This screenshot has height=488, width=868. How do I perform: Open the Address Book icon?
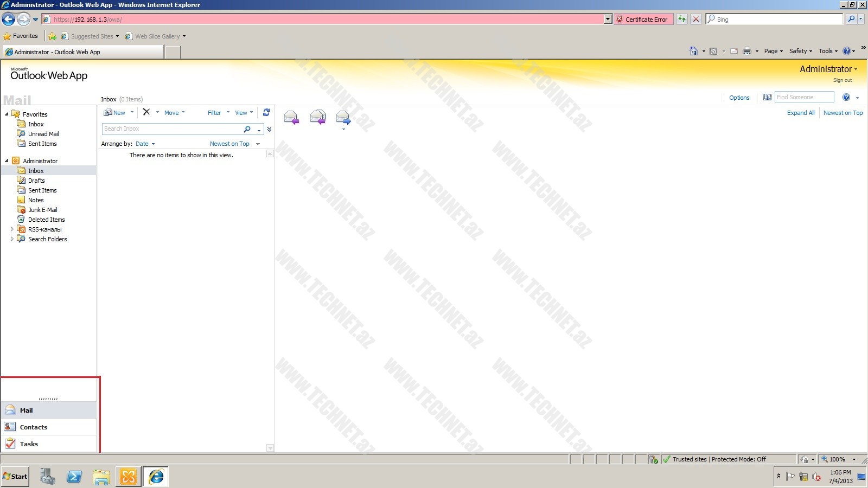pos(767,98)
